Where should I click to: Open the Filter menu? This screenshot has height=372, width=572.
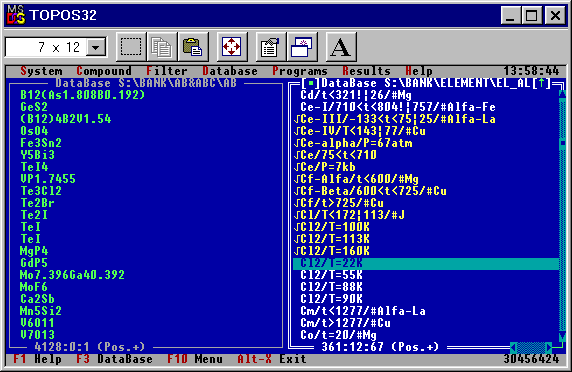pyautogui.click(x=167, y=71)
